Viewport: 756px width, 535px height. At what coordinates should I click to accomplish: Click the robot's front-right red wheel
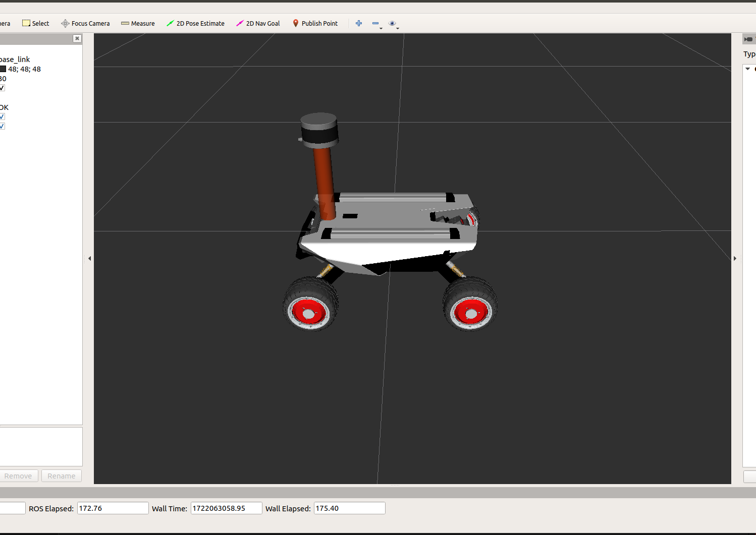click(x=470, y=304)
